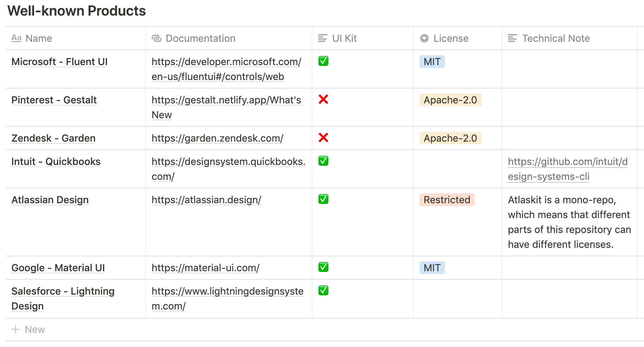
Task: Click the green checkmark for Google Material UI
Action: (x=323, y=267)
